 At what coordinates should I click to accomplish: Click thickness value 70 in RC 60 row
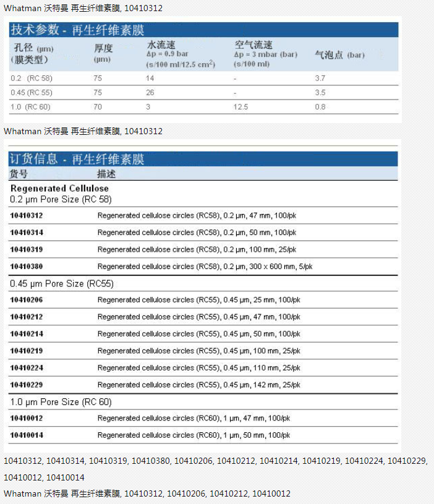pos(98,107)
